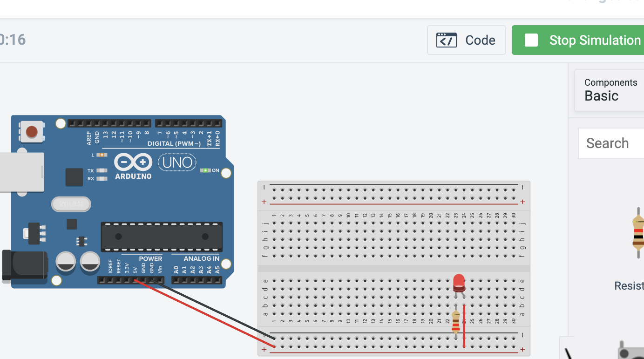This screenshot has width=644, height=359.
Task: Click Stop Simulation button
Action: [x=578, y=40]
